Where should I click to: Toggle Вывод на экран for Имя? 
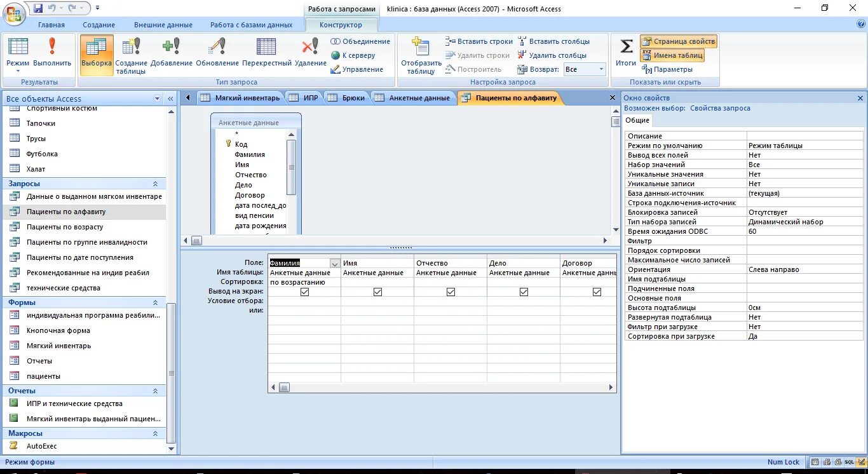coord(377,292)
